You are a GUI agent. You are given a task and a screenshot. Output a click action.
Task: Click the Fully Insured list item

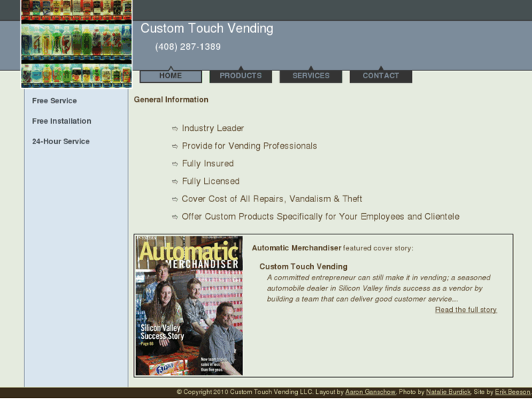tap(208, 164)
